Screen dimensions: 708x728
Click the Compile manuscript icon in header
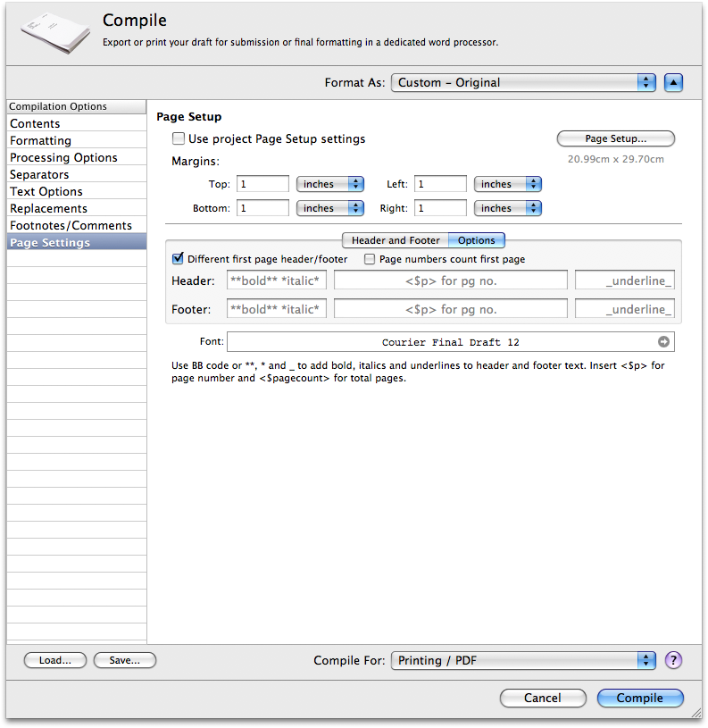tap(55, 33)
